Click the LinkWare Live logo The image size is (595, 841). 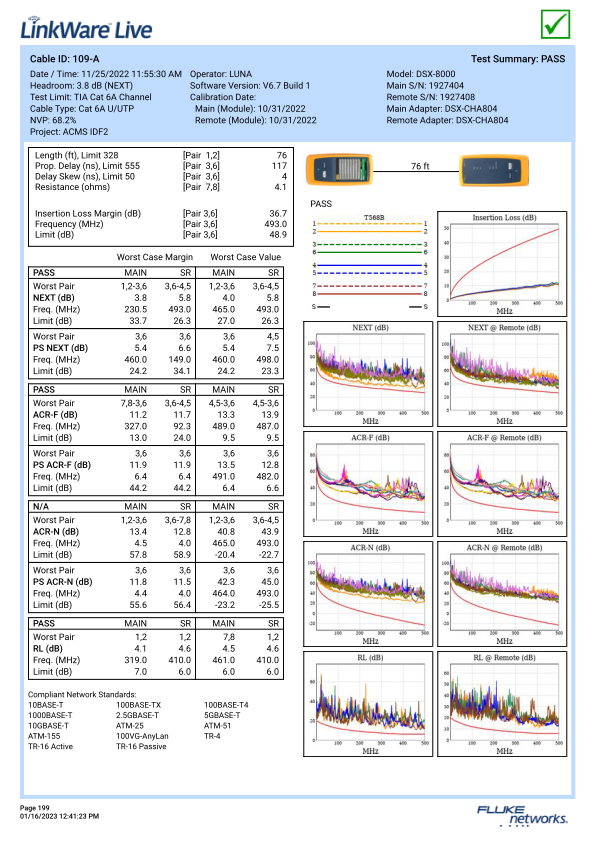click(86, 28)
